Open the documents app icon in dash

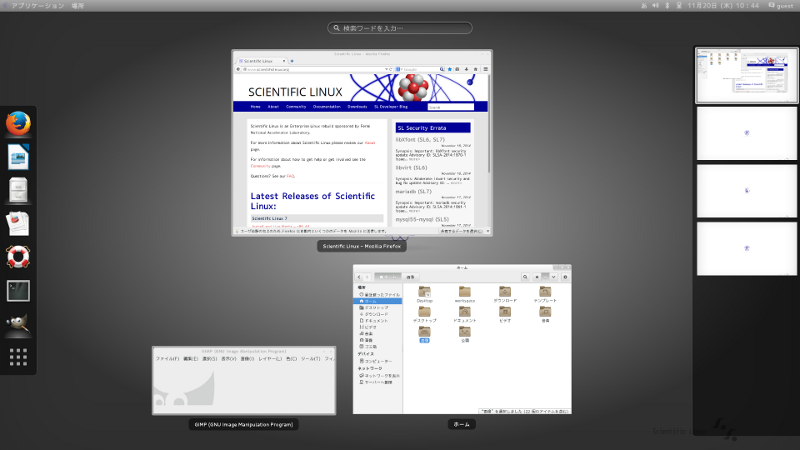pos(18,223)
